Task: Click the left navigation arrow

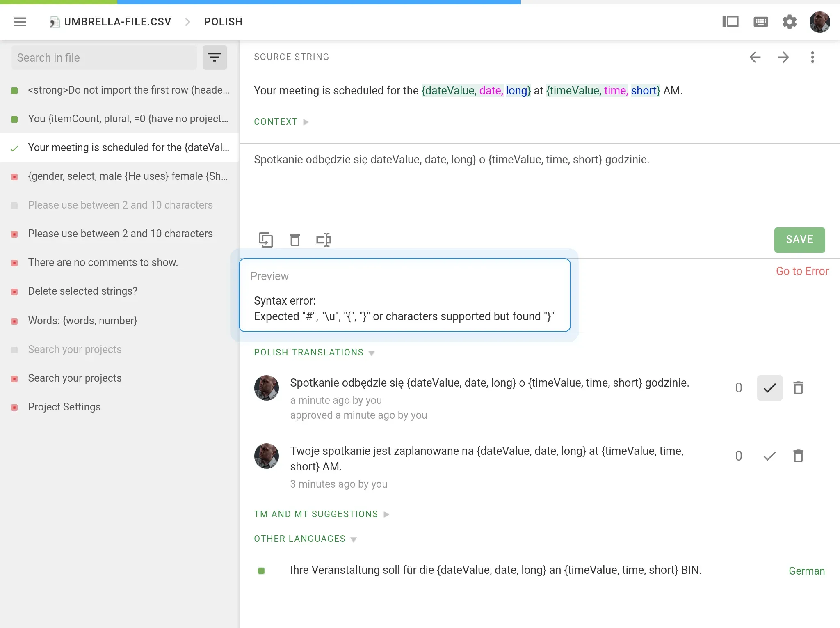Action: (755, 57)
